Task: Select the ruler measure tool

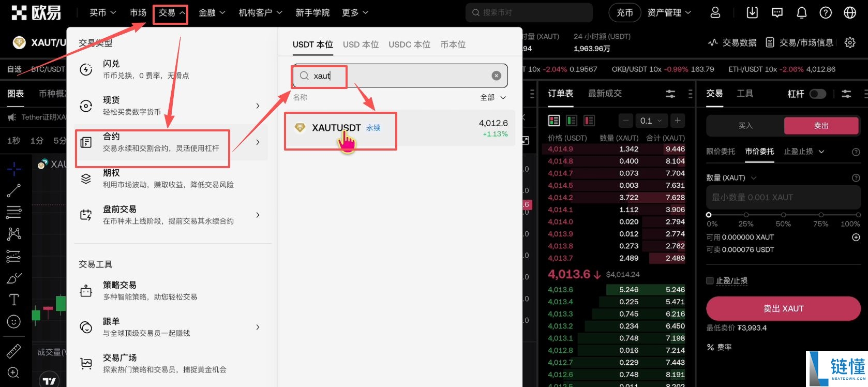Action: (14, 351)
